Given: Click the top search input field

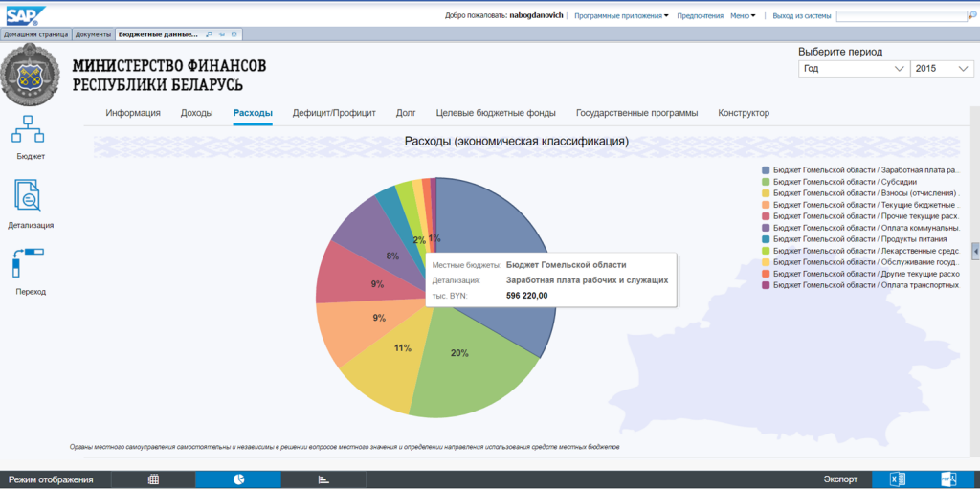Looking at the screenshot, I should tap(898, 16).
